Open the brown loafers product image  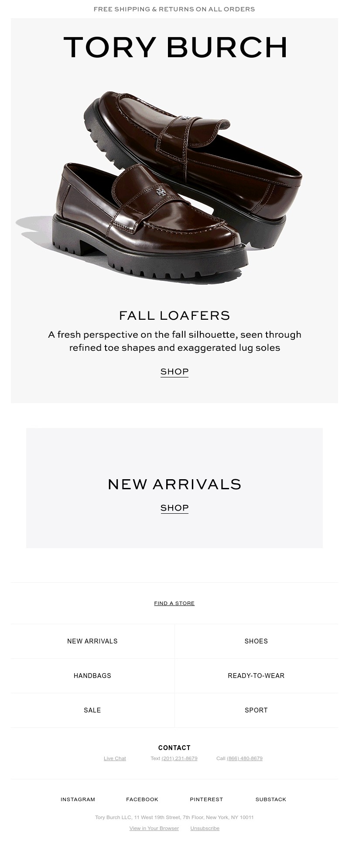tap(166, 188)
